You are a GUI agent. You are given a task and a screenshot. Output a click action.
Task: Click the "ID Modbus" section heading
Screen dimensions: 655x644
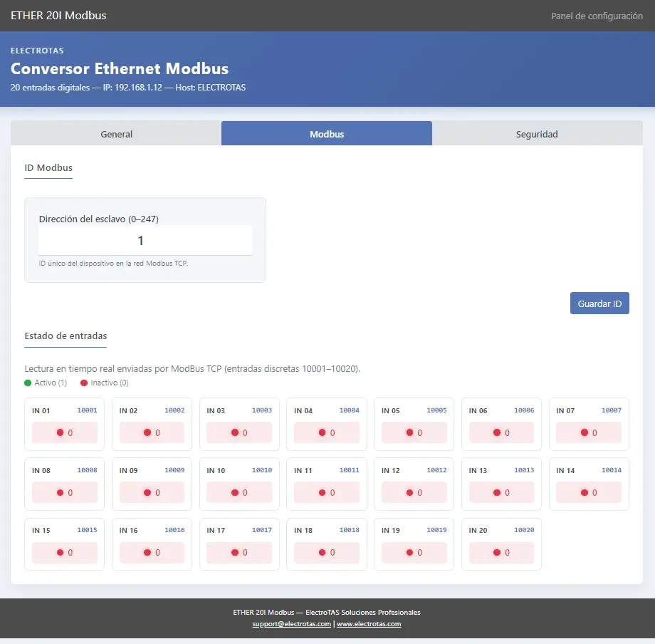[48, 167]
